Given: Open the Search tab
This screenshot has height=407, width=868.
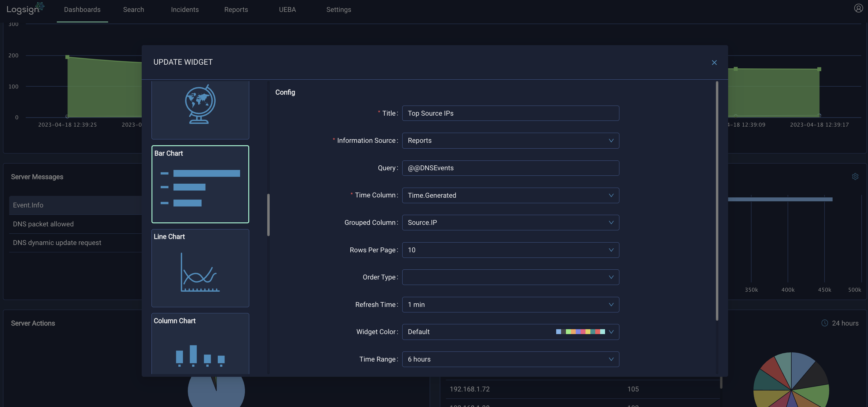Looking at the screenshot, I should point(133,10).
